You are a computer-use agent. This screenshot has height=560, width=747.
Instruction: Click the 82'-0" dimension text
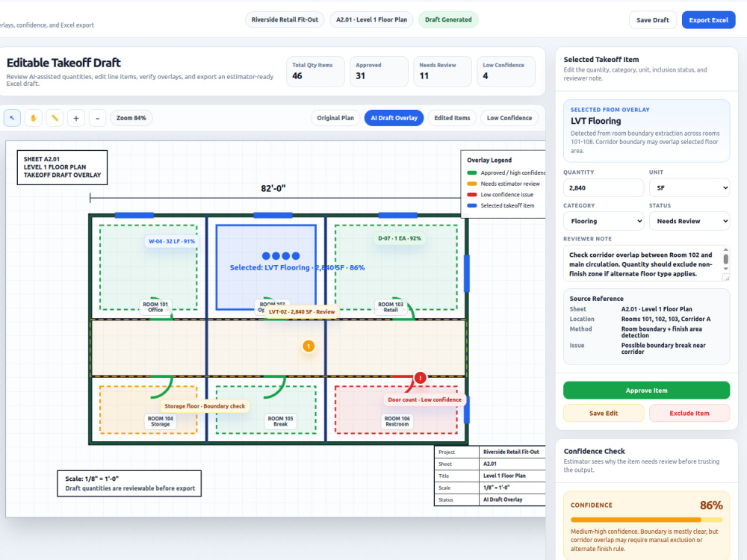coord(273,189)
